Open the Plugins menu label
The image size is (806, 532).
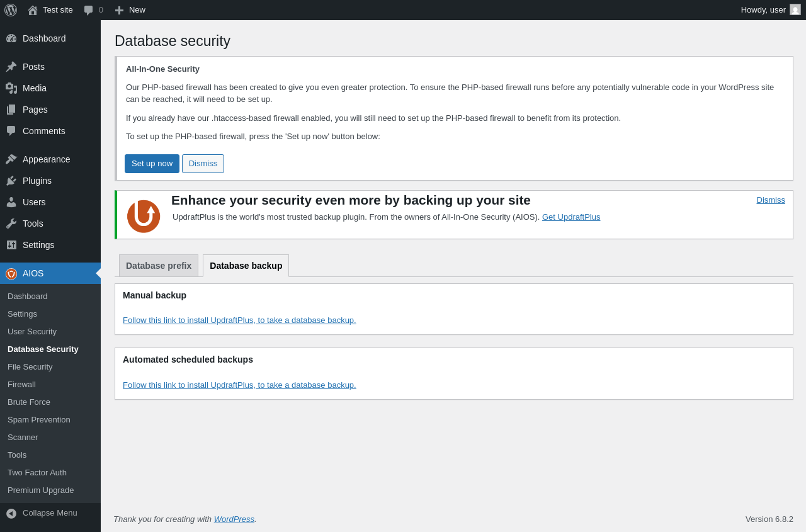[x=37, y=181]
